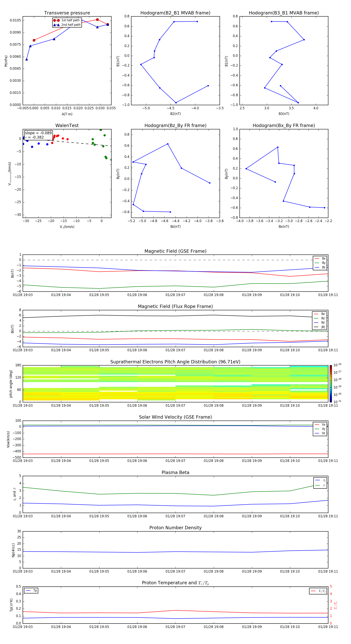This screenshot has height=644, width=351.
Task: Click the 'Bz(nT)' x-axis label
Action: point(175,227)
